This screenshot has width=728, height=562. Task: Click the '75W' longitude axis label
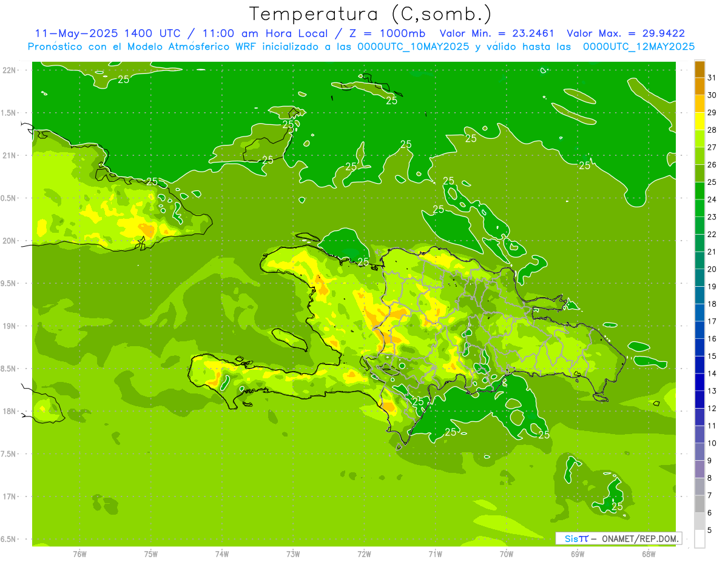150,554
